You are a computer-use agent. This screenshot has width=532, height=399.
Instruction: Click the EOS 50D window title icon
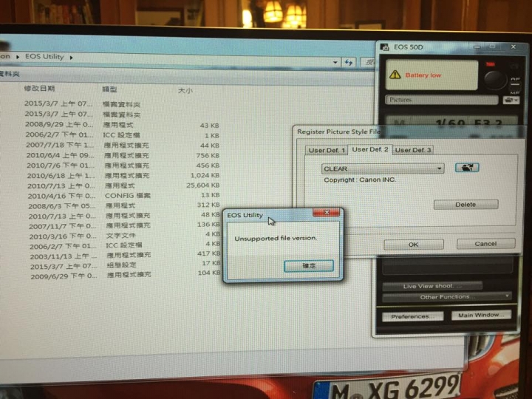[x=384, y=47]
